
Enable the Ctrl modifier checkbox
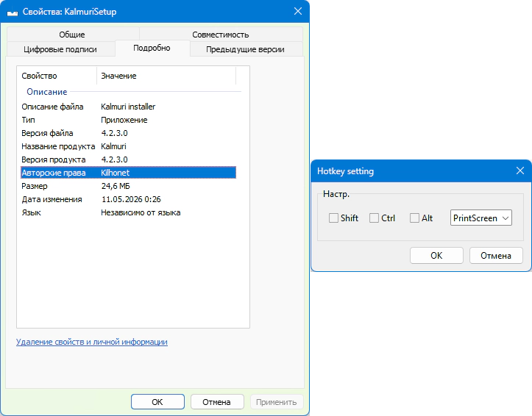click(374, 218)
